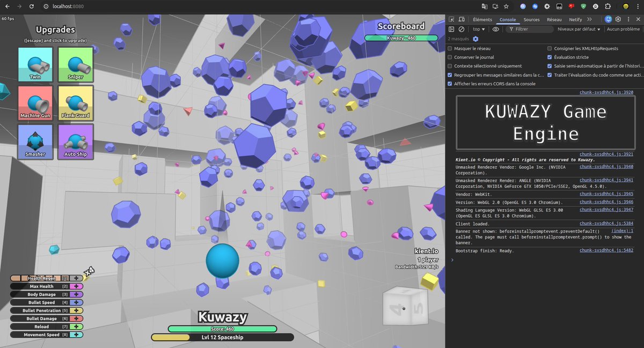Choose the Auto Ship upgrade card
644x348 pixels.
pyautogui.click(x=76, y=142)
